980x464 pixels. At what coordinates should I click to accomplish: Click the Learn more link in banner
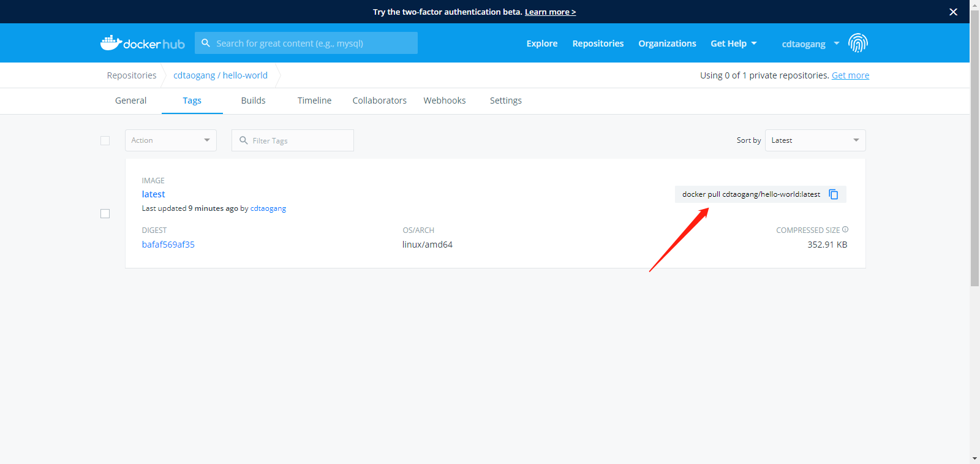point(550,12)
